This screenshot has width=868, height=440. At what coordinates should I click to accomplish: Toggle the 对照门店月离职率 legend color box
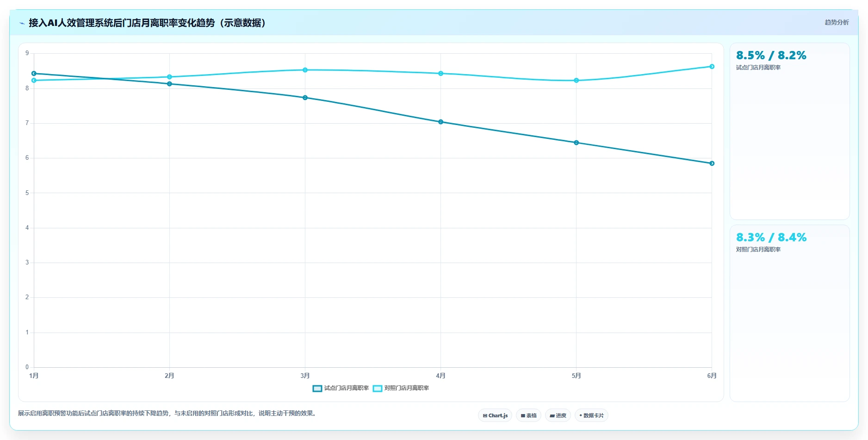(377, 388)
